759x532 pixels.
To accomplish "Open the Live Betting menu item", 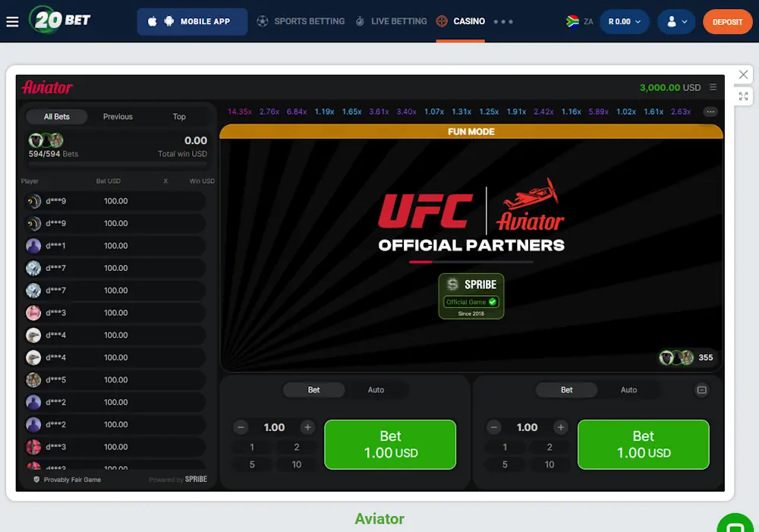I will [x=391, y=21].
